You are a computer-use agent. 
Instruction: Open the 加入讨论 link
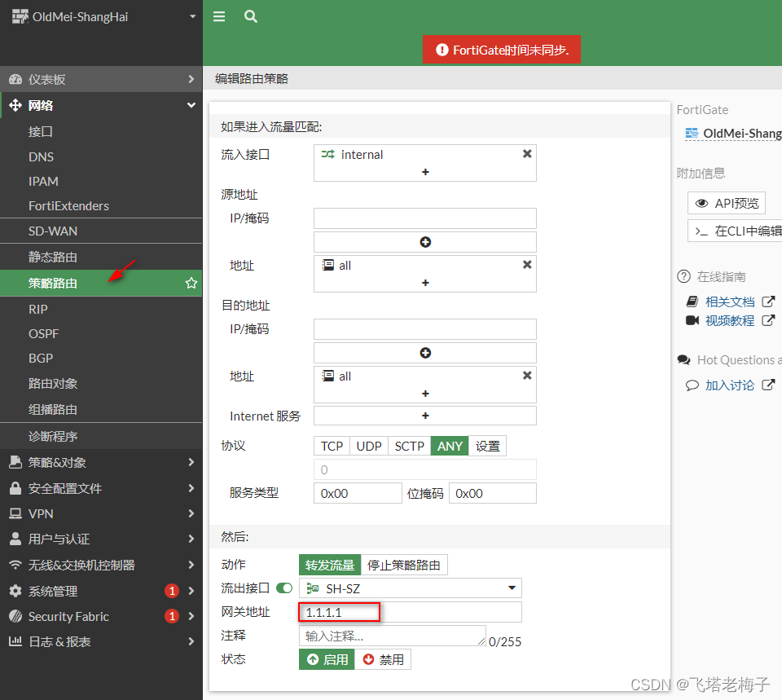coord(730,385)
